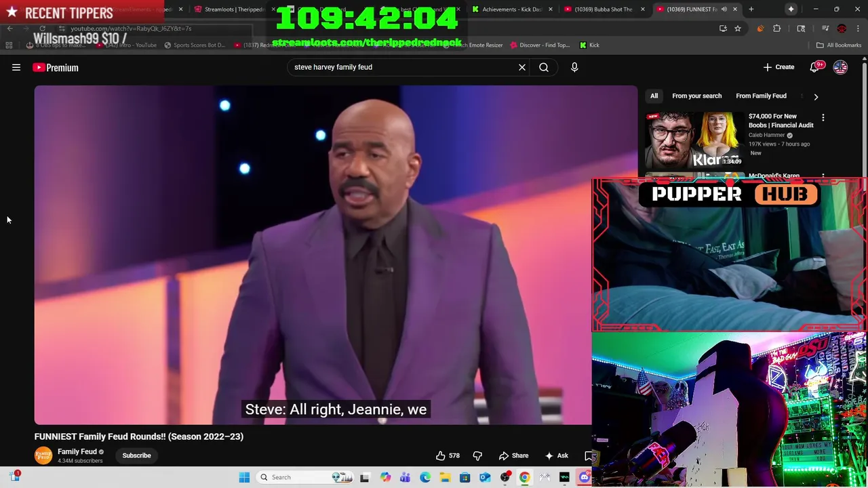This screenshot has height=488, width=868.
Task: Open Discord from the taskbar
Action: [x=584, y=477]
